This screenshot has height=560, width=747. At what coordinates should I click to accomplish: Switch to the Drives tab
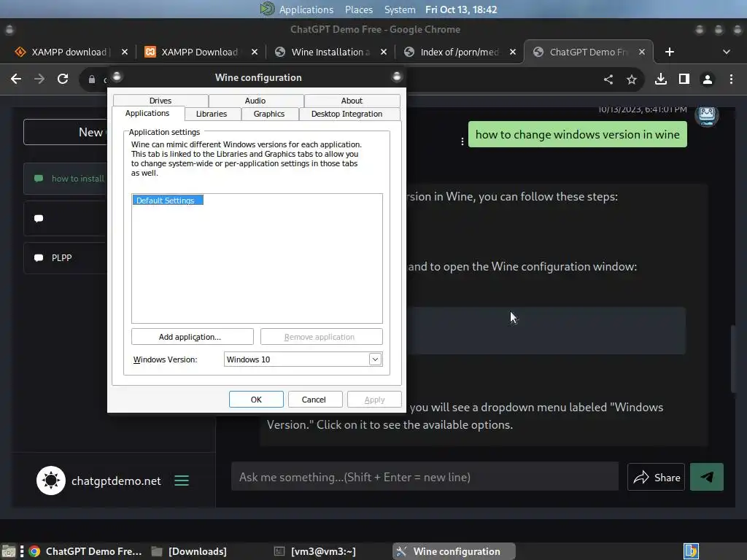click(x=160, y=101)
